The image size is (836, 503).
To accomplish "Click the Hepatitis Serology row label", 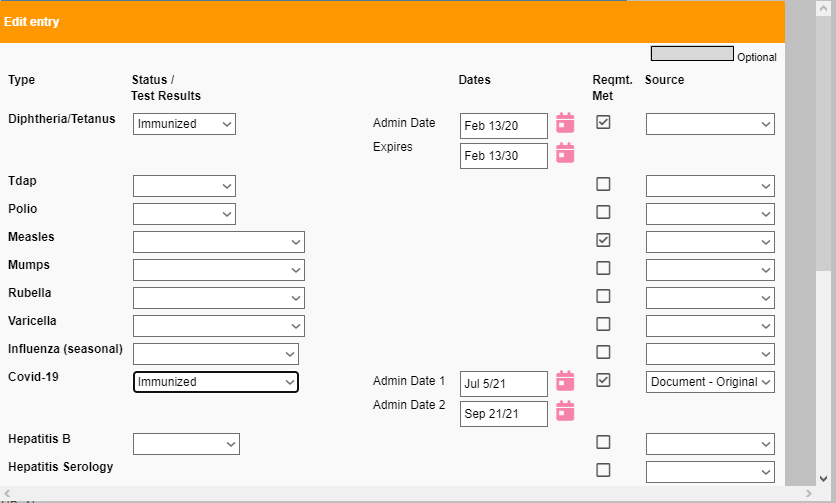I will (x=61, y=467).
